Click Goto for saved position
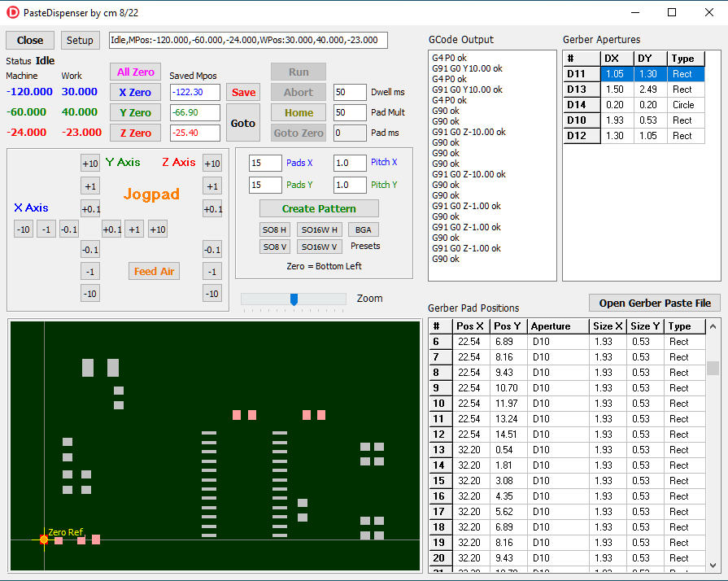The height and width of the screenshot is (581, 728). [243, 124]
